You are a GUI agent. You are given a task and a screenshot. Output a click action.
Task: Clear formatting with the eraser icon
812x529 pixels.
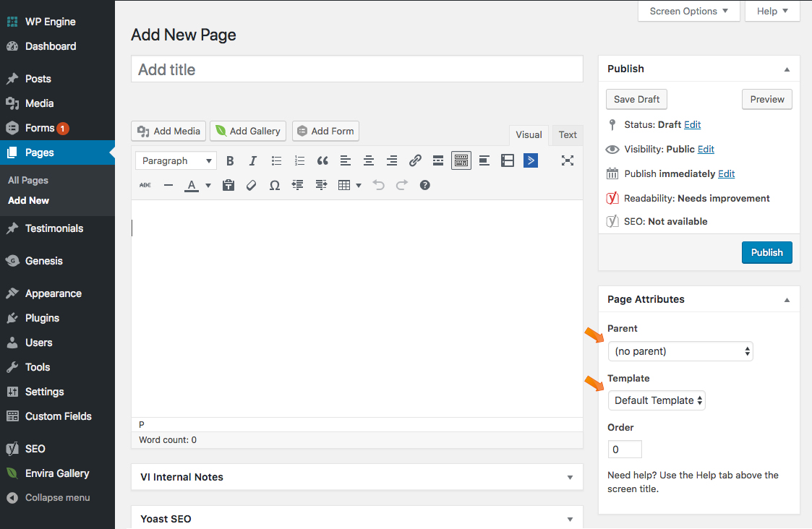[x=251, y=185]
